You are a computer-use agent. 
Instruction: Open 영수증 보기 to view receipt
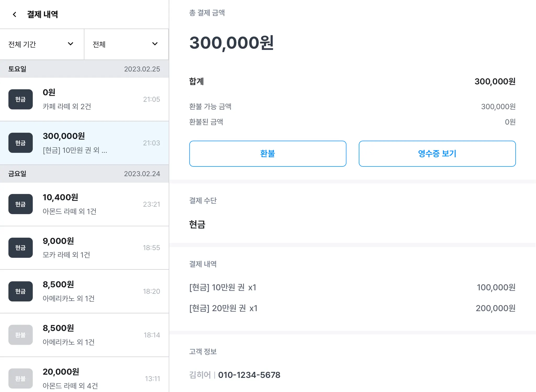[x=437, y=154]
